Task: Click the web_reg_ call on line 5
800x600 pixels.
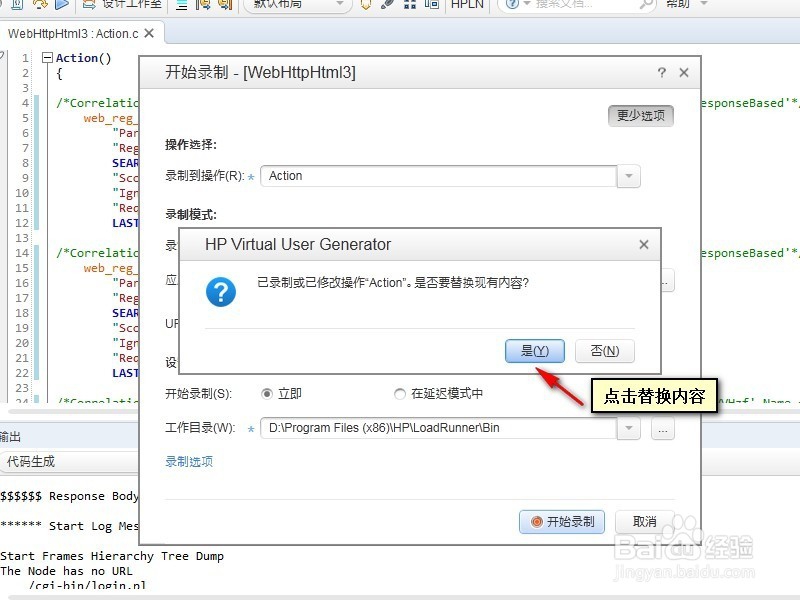Action: [111, 118]
